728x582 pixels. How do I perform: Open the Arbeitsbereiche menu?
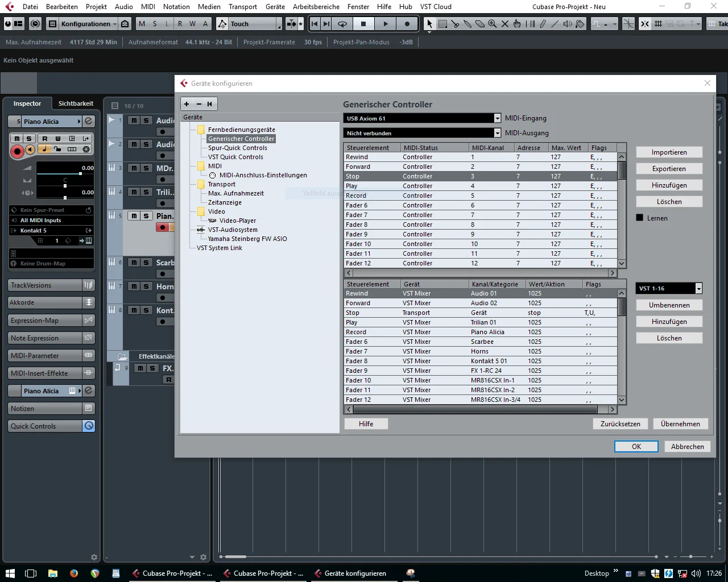pyautogui.click(x=316, y=7)
